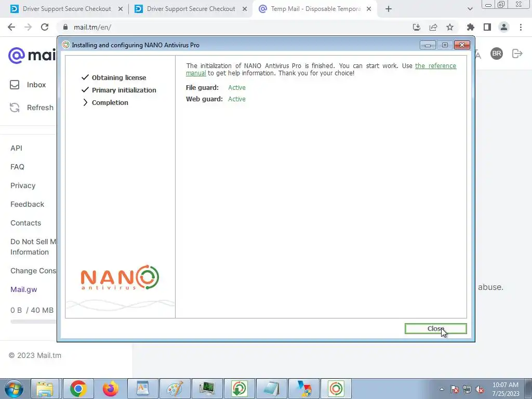The height and width of the screenshot is (399, 532).
Task: Open the Feedback link in sidebar
Action: [27, 204]
